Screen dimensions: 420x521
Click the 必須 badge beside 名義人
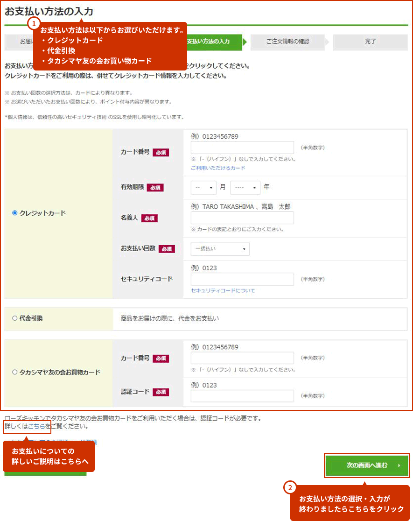[149, 218]
